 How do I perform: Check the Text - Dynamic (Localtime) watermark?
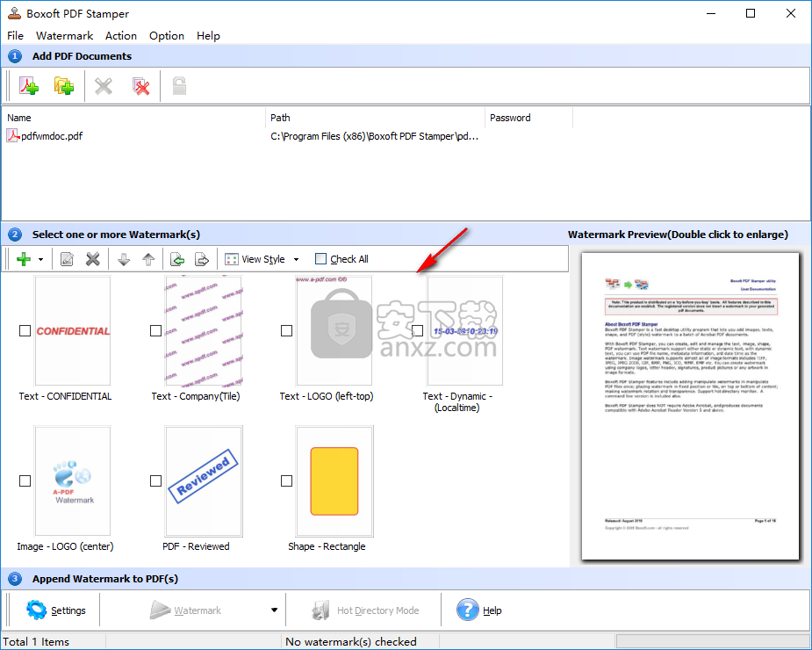[x=417, y=330]
